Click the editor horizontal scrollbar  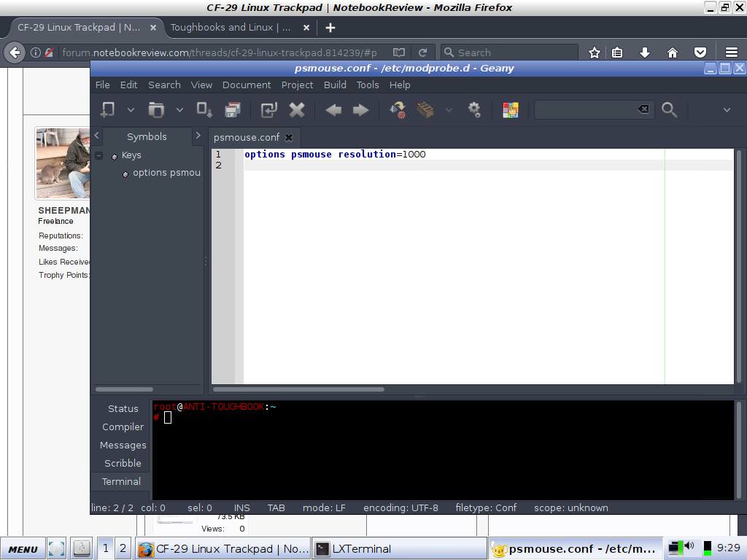(x=298, y=389)
